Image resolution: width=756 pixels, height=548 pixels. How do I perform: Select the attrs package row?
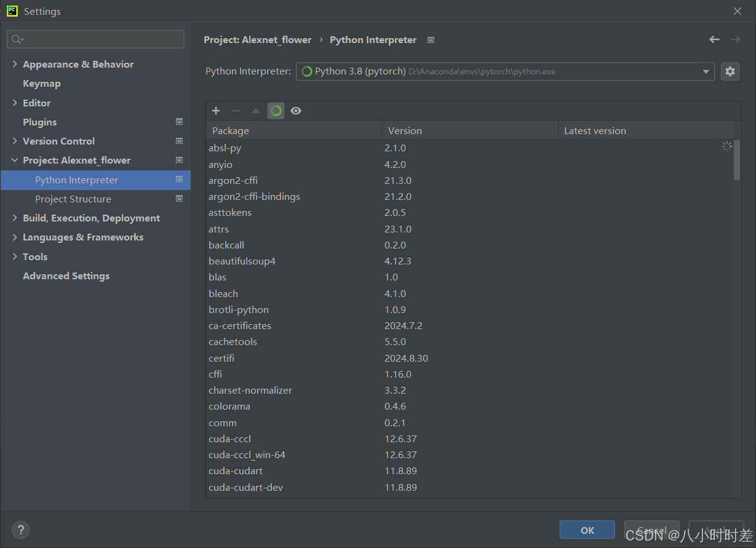469,229
